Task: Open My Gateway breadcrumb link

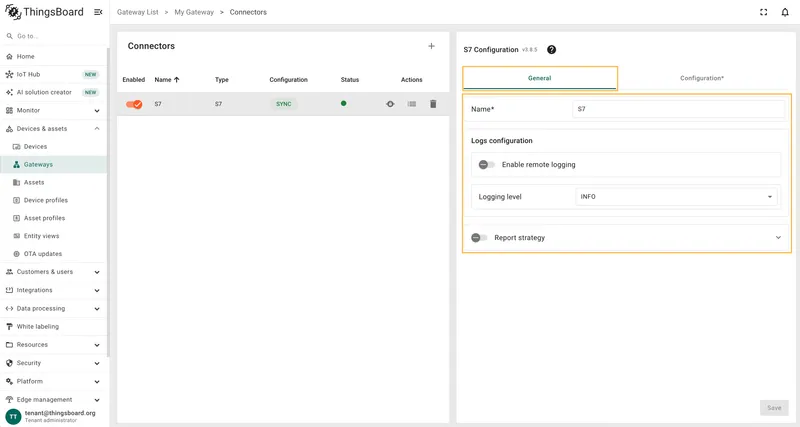Action: point(194,12)
